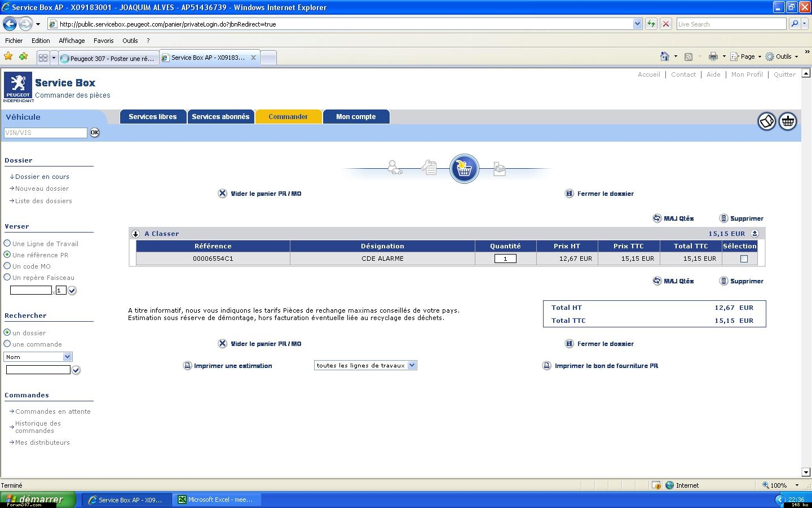The width and height of the screenshot is (812, 508).
Task: Click the OK button next to the VIN/VIS field
Action: pyautogui.click(x=94, y=133)
